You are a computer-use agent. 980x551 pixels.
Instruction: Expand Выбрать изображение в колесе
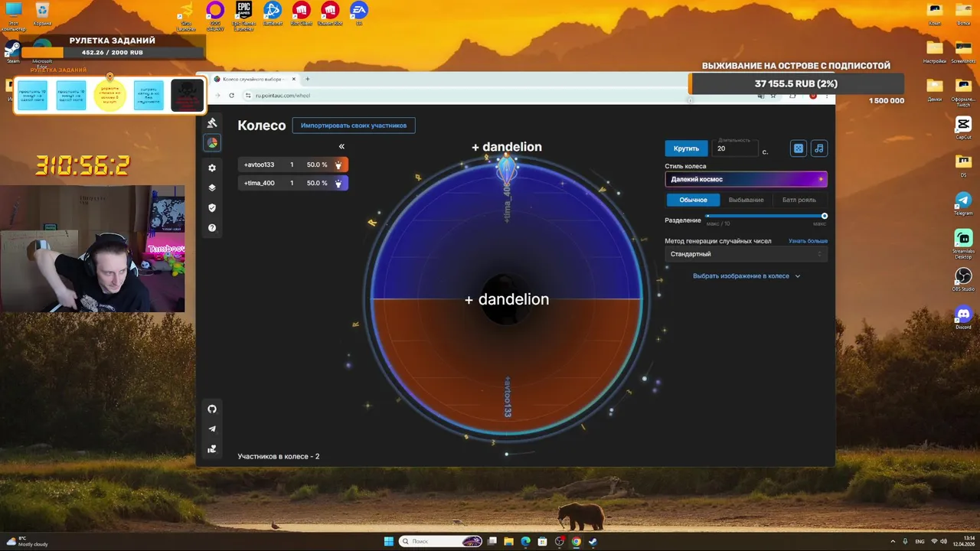(x=746, y=276)
